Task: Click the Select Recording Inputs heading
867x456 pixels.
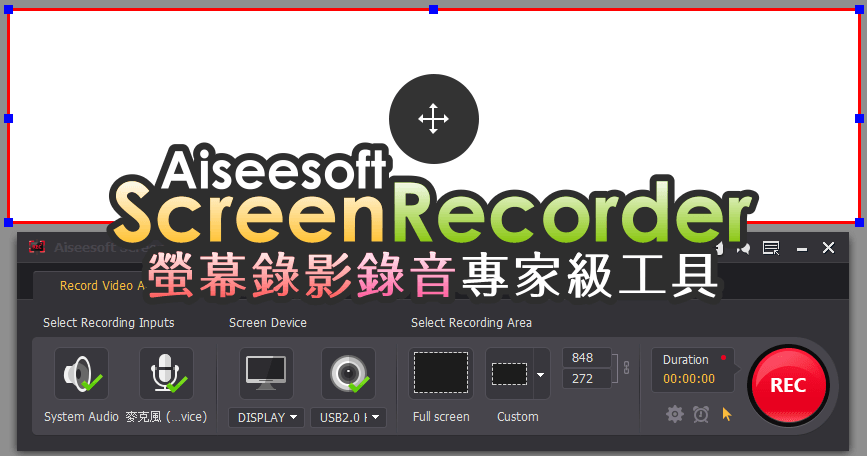Action: (x=109, y=323)
